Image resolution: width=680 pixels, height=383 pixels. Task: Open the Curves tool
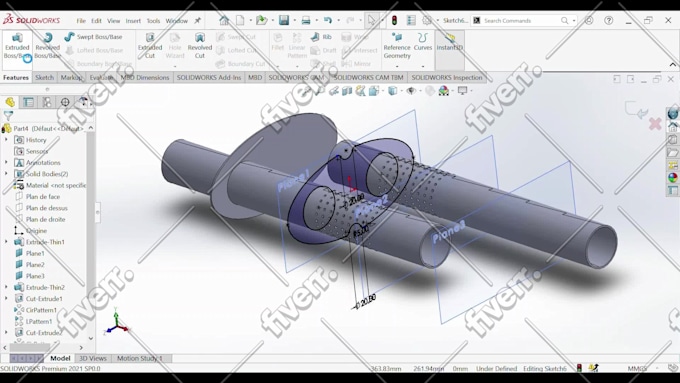pos(423,43)
